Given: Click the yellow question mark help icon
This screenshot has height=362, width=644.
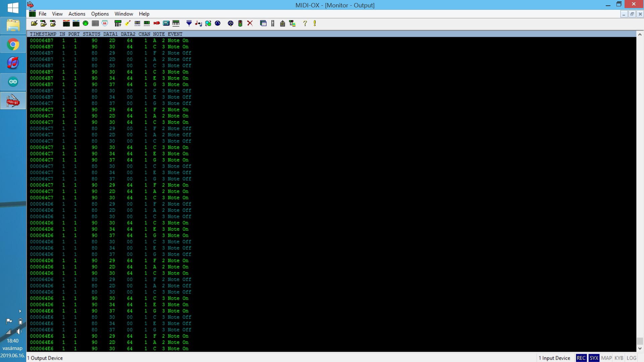Looking at the screenshot, I should 305,23.
